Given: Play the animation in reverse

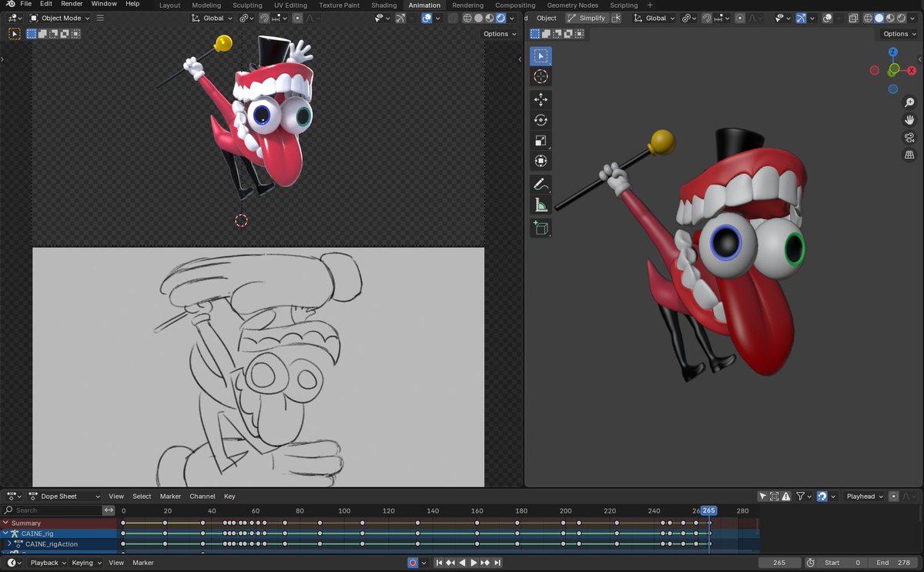Looking at the screenshot, I should (x=462, y=563).
